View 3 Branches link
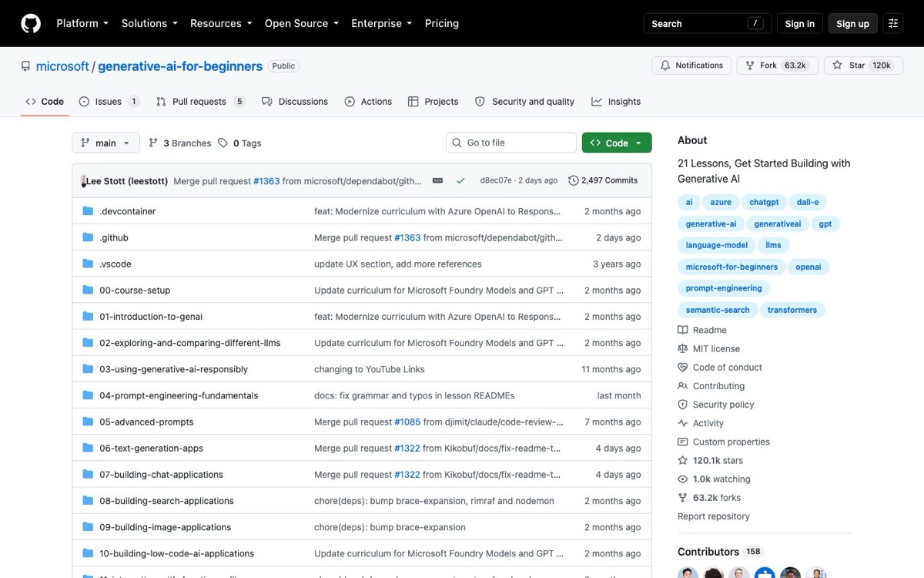The height and width of the screenshot is (578, 924). (180, 143)
